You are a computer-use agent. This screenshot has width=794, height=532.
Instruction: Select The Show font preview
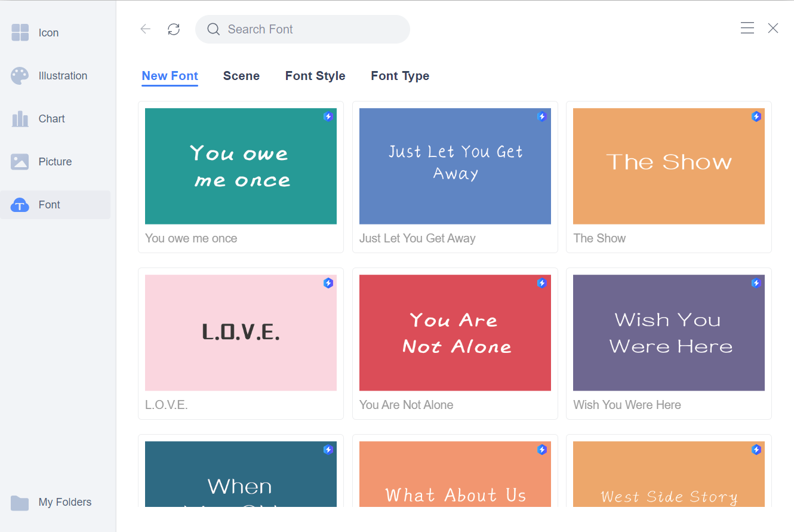(x=669, y=166)
